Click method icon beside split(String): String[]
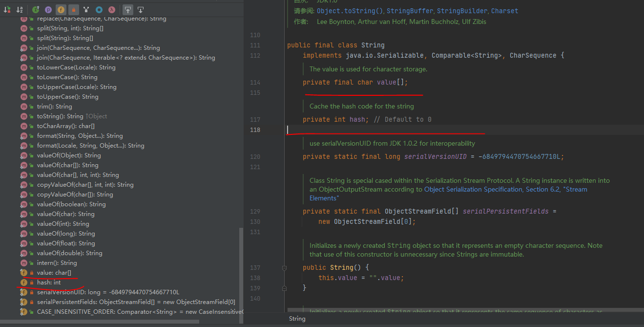 point(24,38)
